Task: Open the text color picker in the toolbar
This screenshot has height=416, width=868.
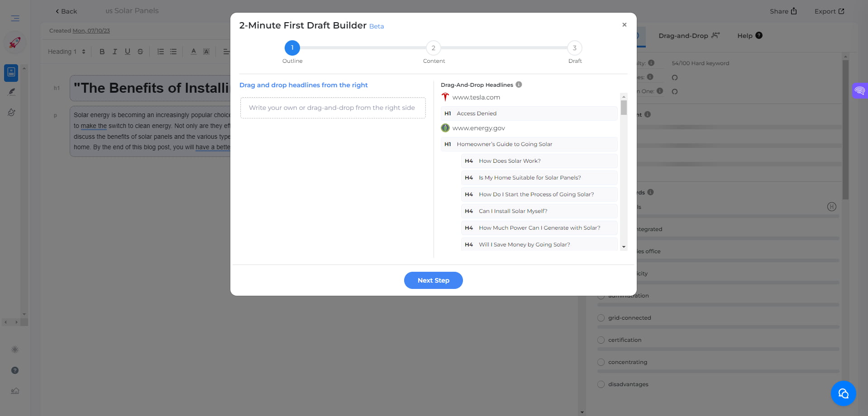Action: point(193,51)
